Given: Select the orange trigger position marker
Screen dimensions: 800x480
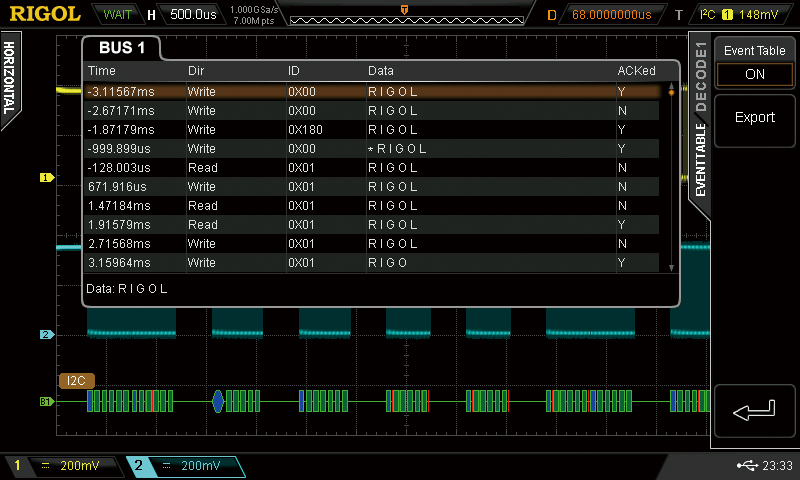Looking at the screenshot, I should point(404,10).
